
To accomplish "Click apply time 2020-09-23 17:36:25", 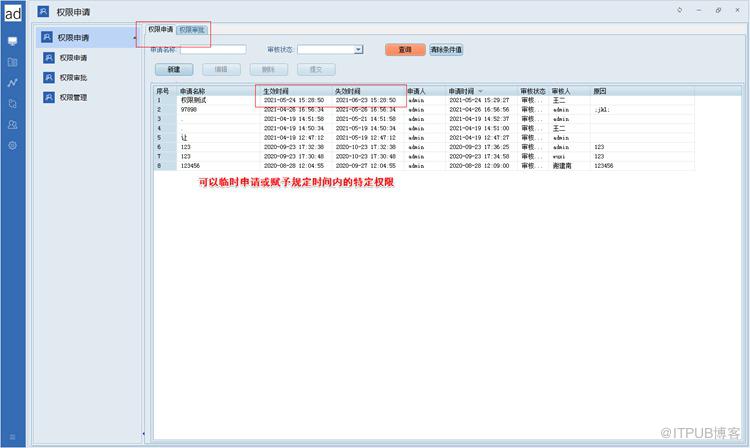I will (x=481, y=147).
